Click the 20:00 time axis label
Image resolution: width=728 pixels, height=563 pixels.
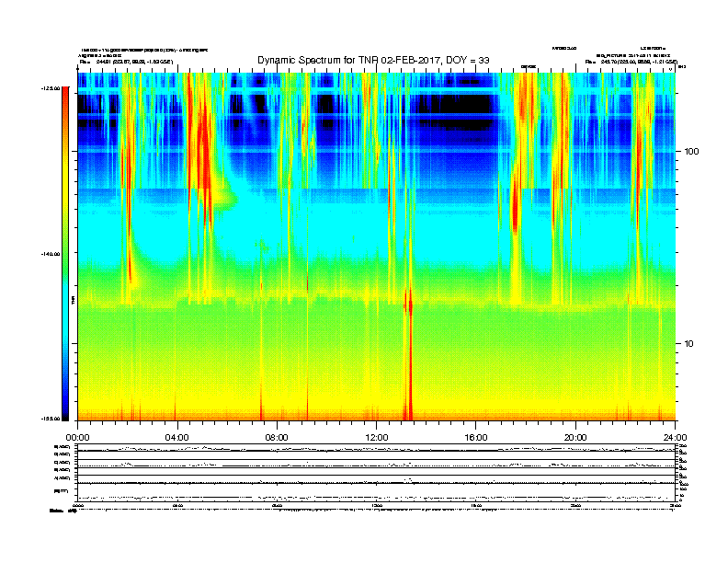coord(575,438)
